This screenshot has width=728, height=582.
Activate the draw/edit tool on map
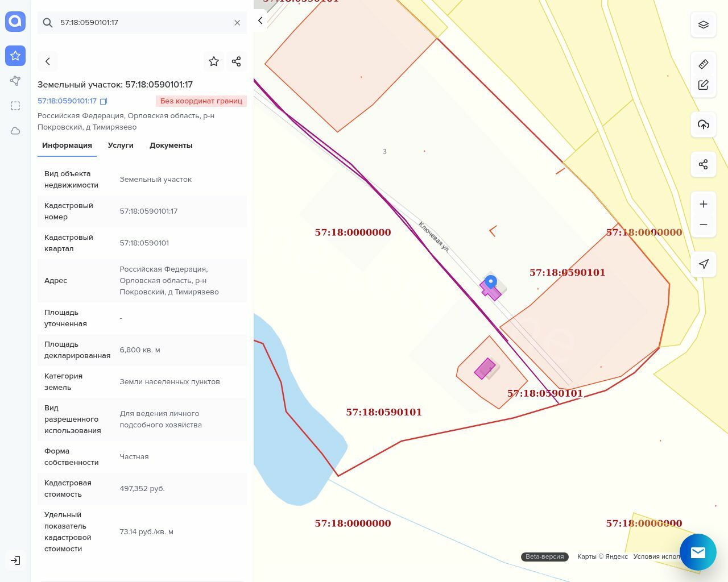coord(703,85)
